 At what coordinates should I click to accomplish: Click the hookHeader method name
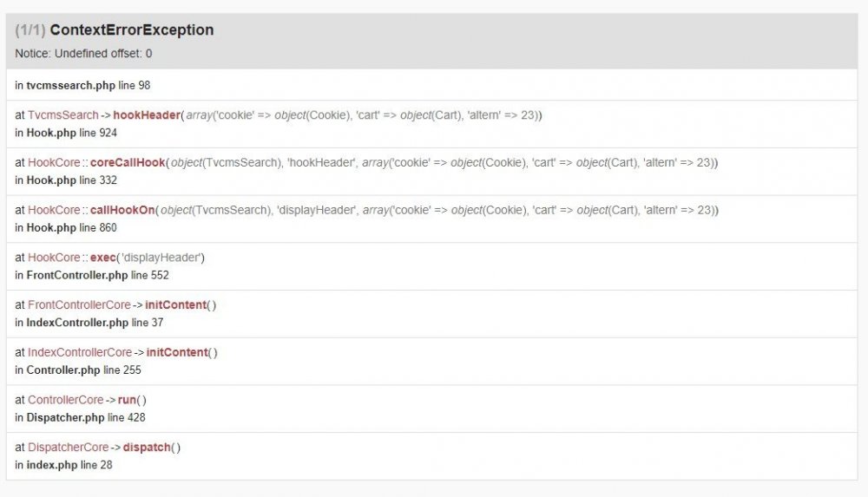[146, 115]
